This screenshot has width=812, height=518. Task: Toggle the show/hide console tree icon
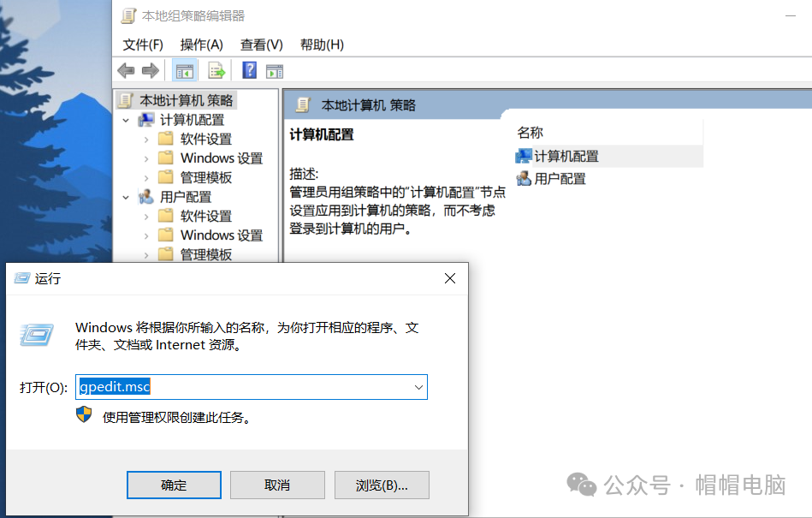pyautogui.click(x=183, y=70)
